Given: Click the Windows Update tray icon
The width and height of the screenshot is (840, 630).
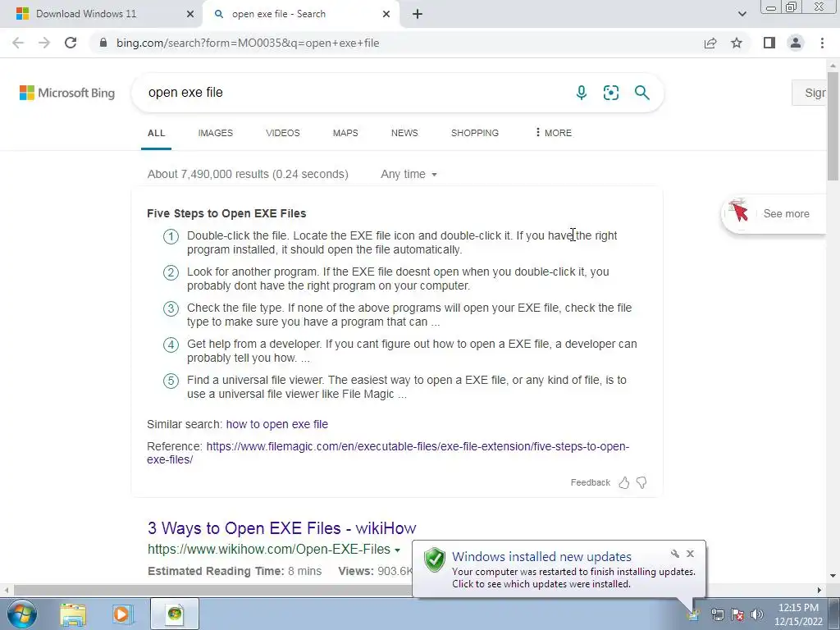Looking at the screenshot, I should [x=694, y=614].
